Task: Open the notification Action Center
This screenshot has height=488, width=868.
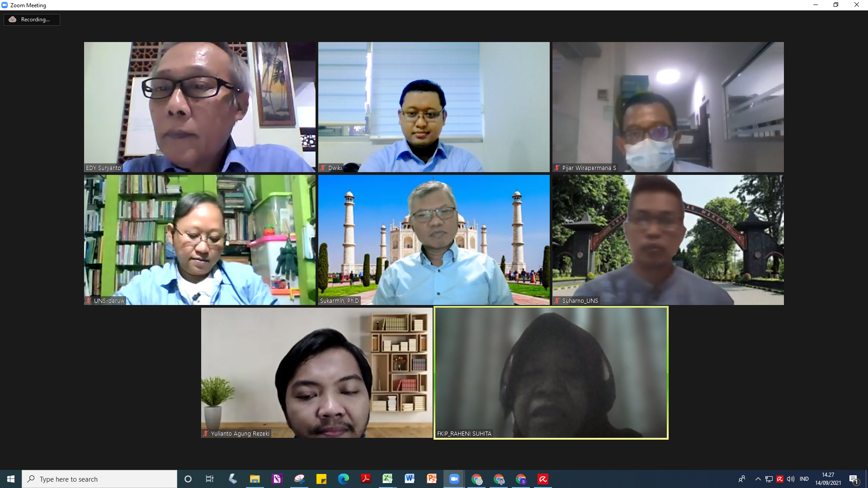Action: click(854, 479)
